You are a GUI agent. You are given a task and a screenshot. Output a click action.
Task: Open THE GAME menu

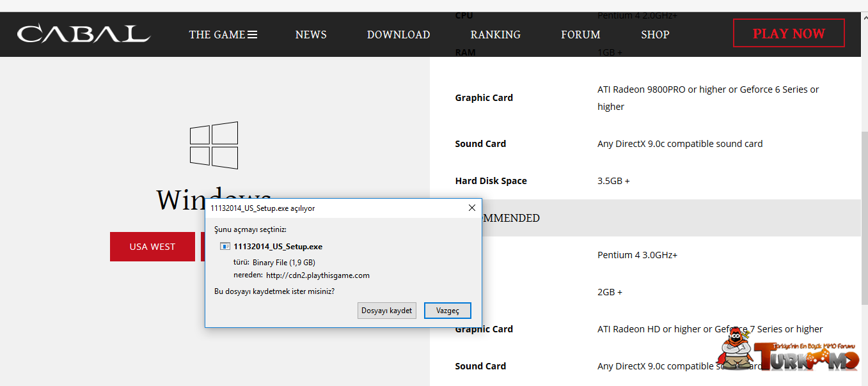(223, 35)
